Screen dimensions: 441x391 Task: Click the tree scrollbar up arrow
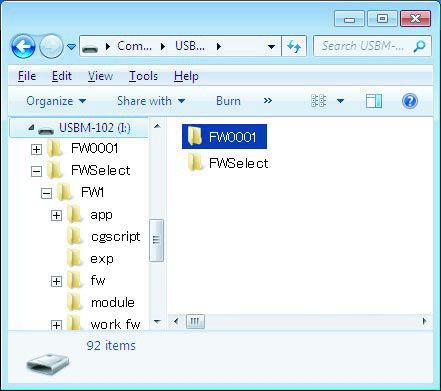tap(157, 126)
